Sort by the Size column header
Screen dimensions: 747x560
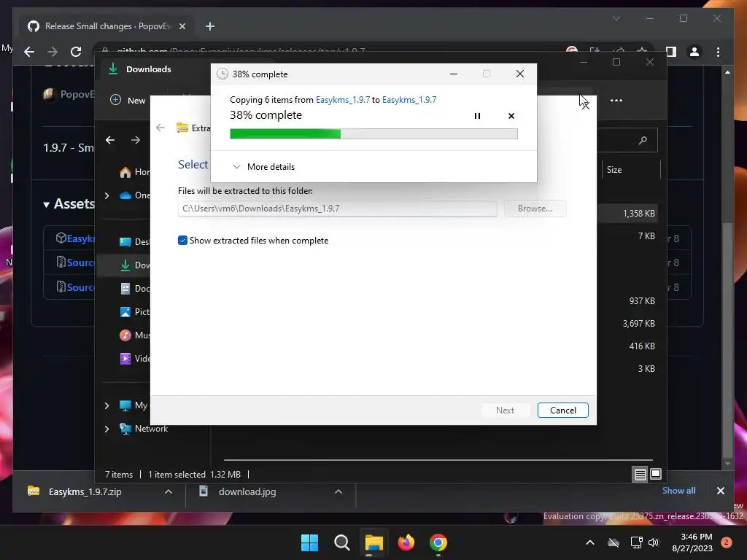(614, 169)
